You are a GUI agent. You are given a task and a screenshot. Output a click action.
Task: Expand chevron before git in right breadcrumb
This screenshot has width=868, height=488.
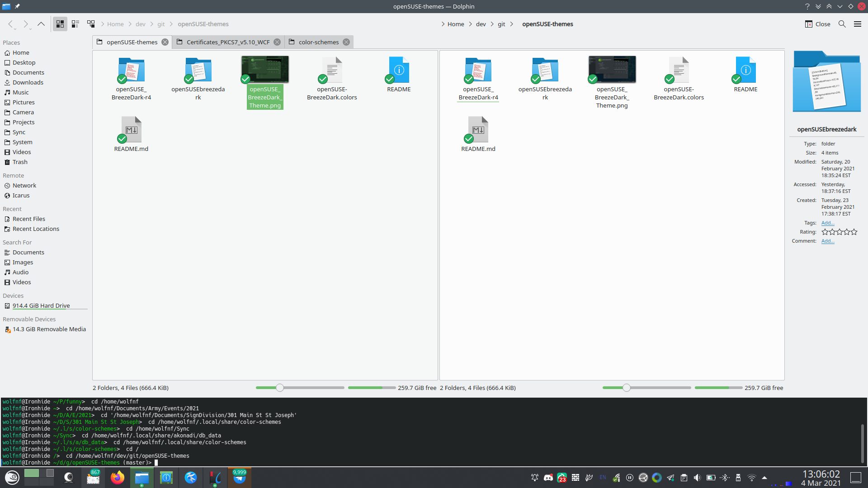pyautogui.click(x=492, y=24)
